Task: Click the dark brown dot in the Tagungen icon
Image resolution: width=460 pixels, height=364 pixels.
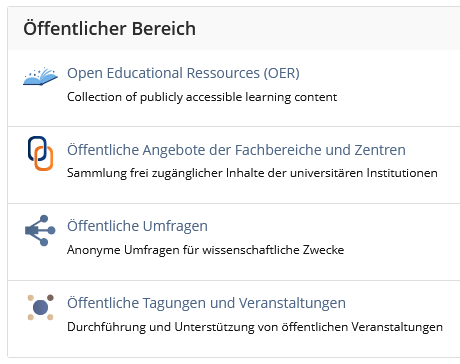Action: pyautogui.click(x=50, y=298)
